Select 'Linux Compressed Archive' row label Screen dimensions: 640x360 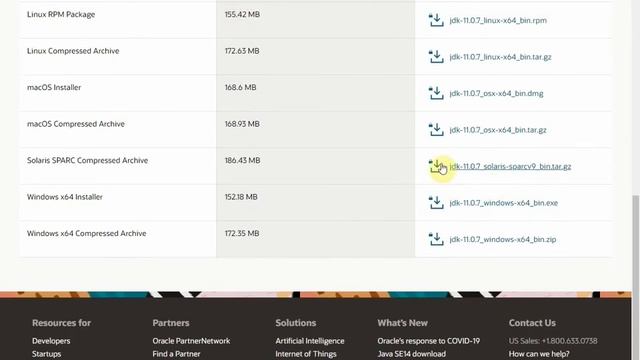click(73, 51)
